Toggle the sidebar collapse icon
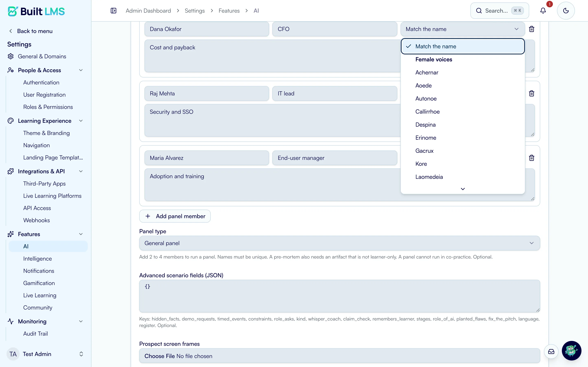 coord(114,11)
